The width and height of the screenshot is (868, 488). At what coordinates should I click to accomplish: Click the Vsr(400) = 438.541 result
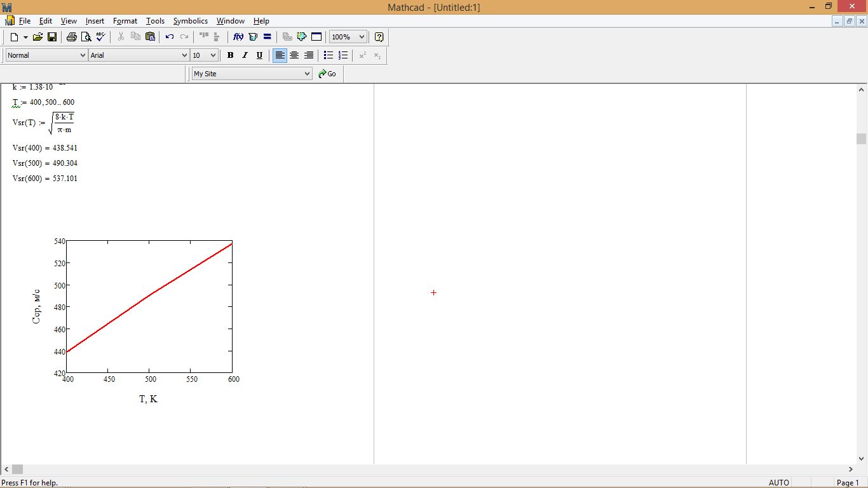[45, 148]
